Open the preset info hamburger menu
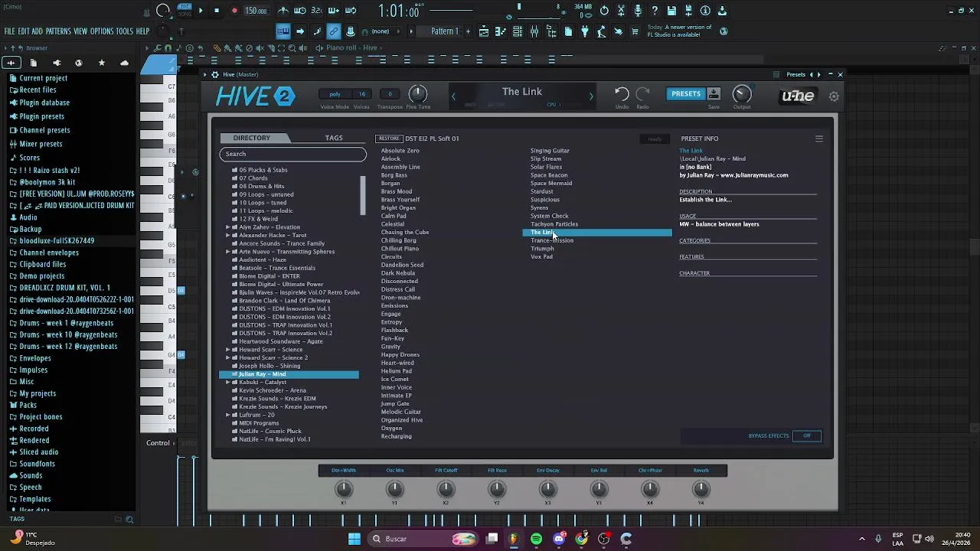This screenshot has height=551, width=980. (819, 139)
